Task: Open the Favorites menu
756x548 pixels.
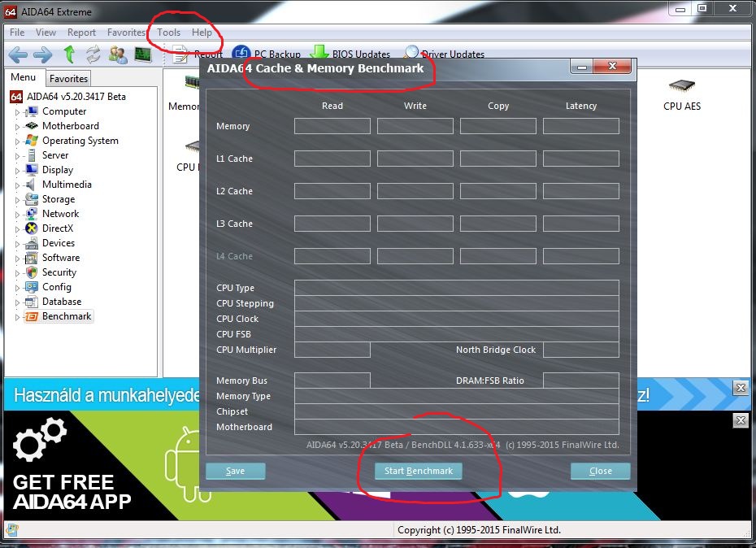Action: click(126, 33)
